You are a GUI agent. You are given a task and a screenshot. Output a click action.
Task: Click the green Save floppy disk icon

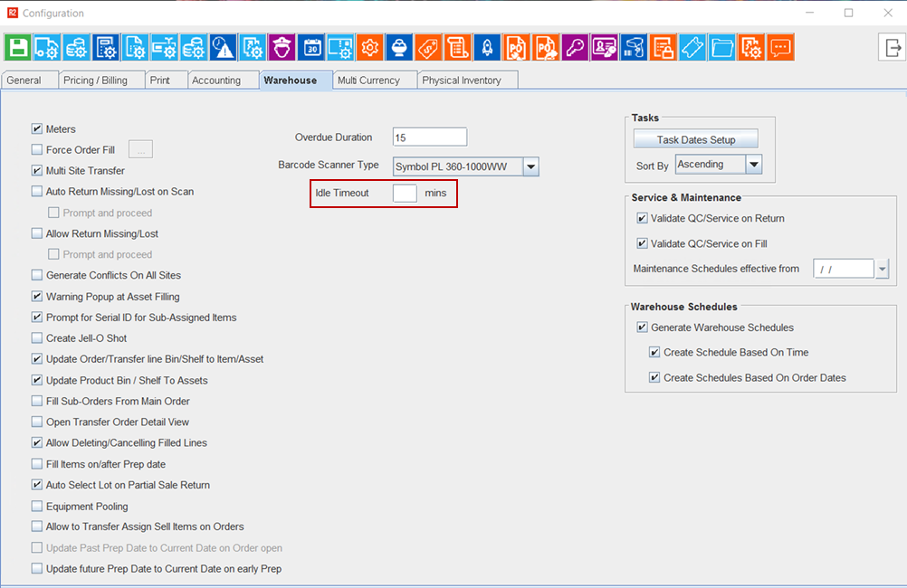19,48
